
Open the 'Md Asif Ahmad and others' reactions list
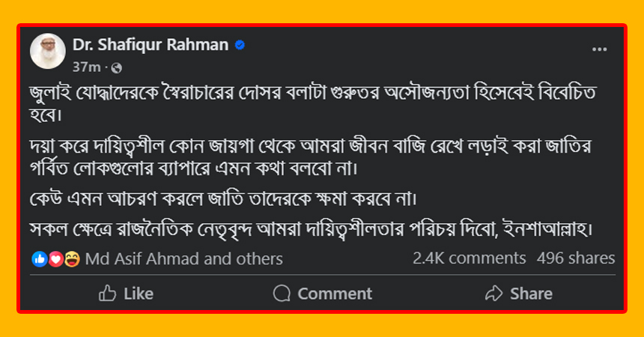184,259
